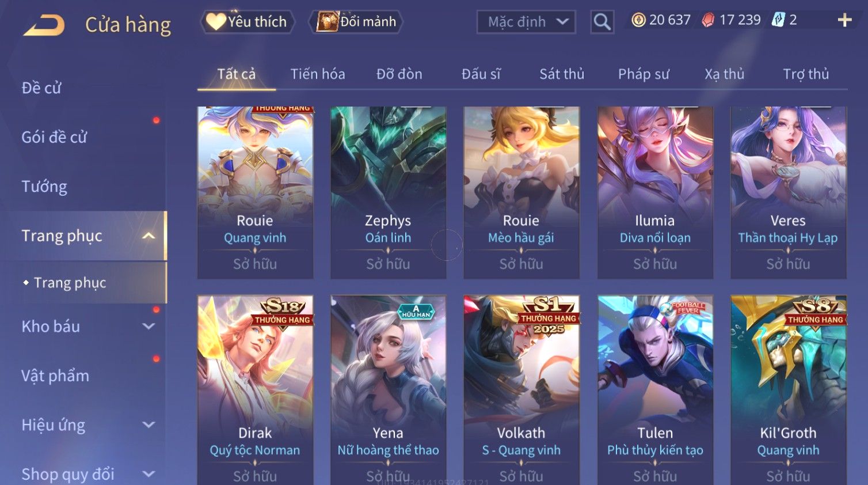868x485 pixels.
Task: Open Volkath S - Quang vinh skin
Action: click(x=521, y=390)
